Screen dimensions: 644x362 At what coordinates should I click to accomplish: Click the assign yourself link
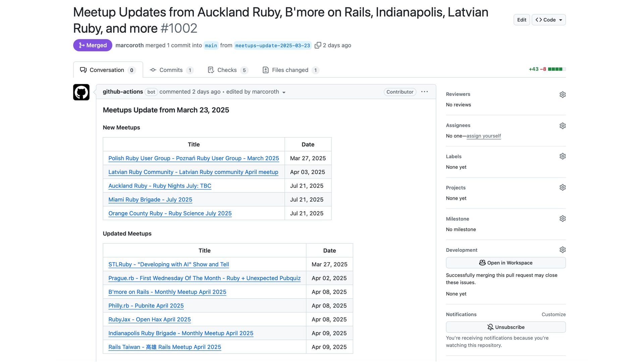(483, 136)
